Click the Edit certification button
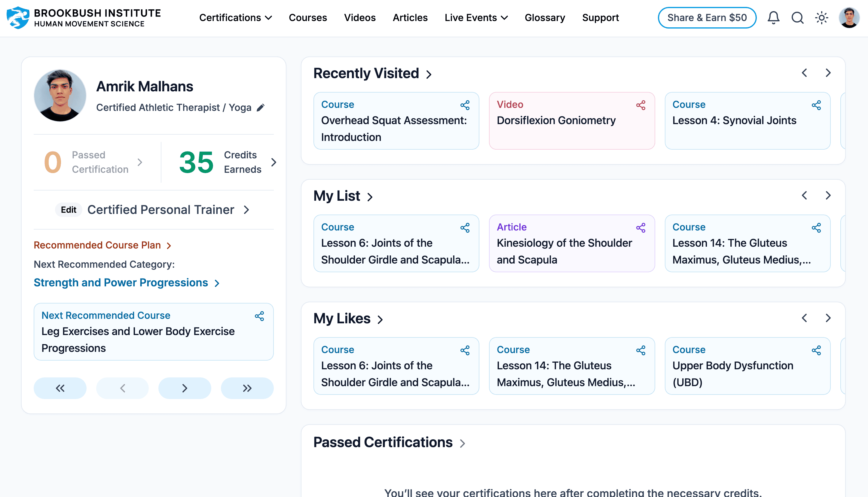The image size is (868, 497). pyautogui.click(x=69, y=209)
